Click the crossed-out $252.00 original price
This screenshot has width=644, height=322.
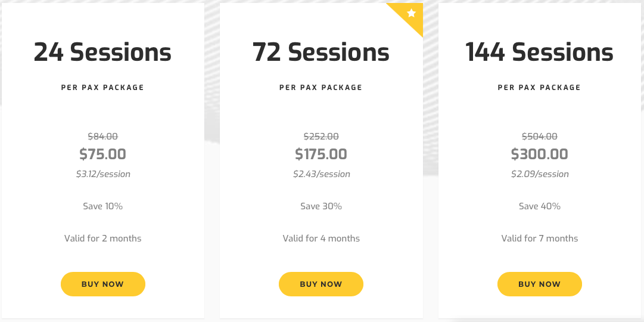pyautogui.click(x=321, y=136)
